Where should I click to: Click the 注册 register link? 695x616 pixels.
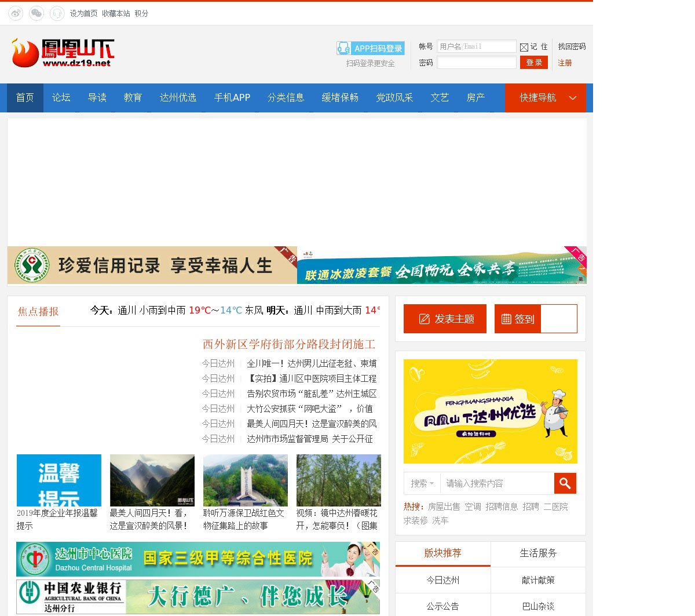565,63
